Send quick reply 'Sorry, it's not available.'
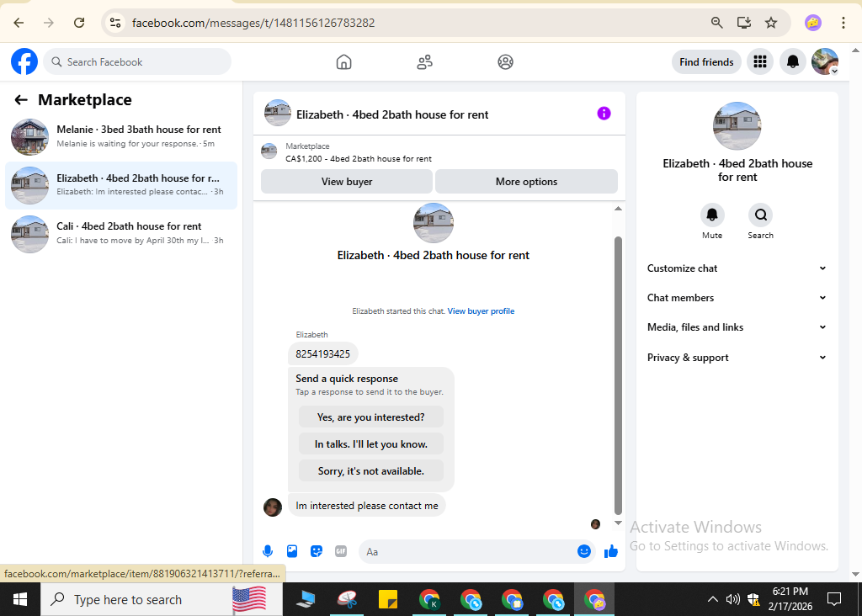 pos(371,471)
